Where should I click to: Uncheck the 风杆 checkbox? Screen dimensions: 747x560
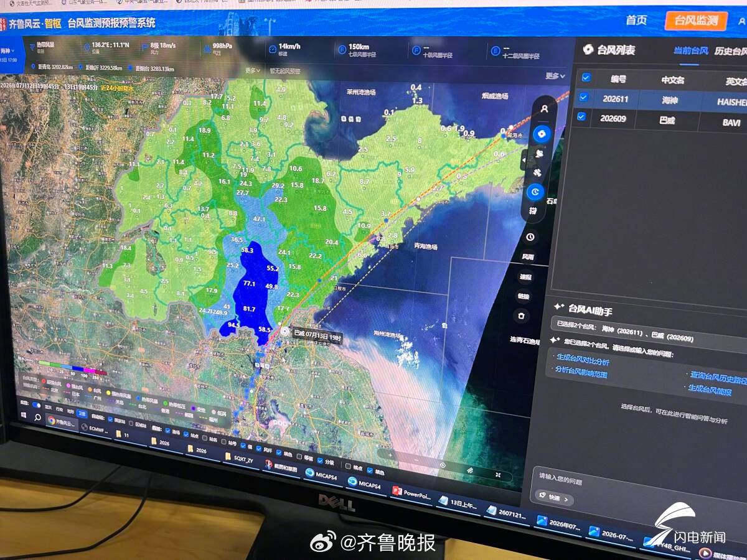click(x=260, y=449)
